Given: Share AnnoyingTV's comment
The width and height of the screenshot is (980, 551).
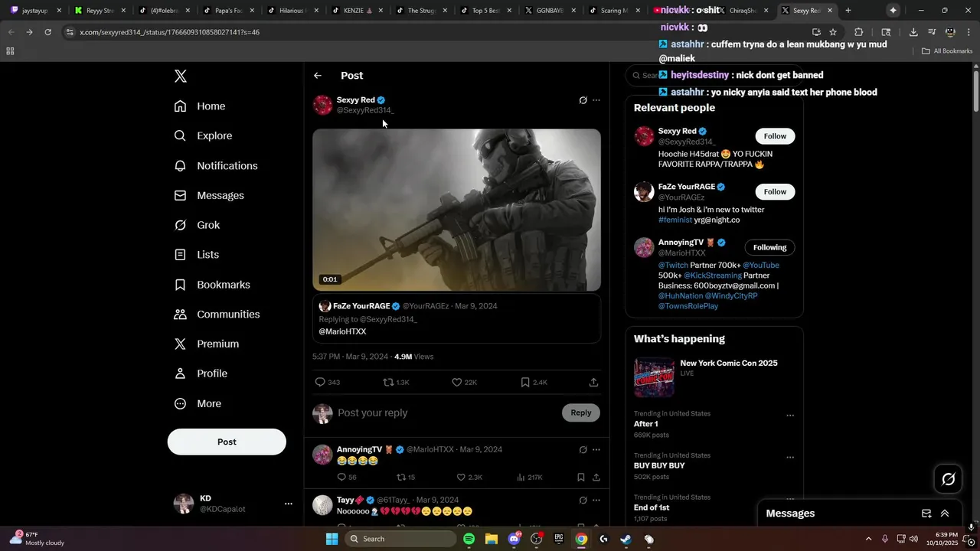Looking at the screenshot, I should click(x=596, y=478).
